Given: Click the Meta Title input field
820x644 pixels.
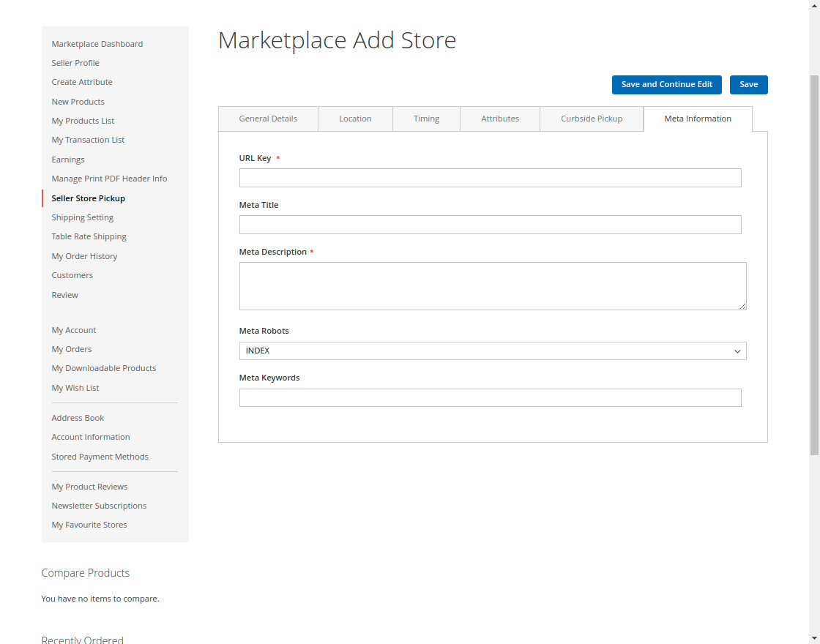Looking at the screenshot, I should [x=490, y=224].
